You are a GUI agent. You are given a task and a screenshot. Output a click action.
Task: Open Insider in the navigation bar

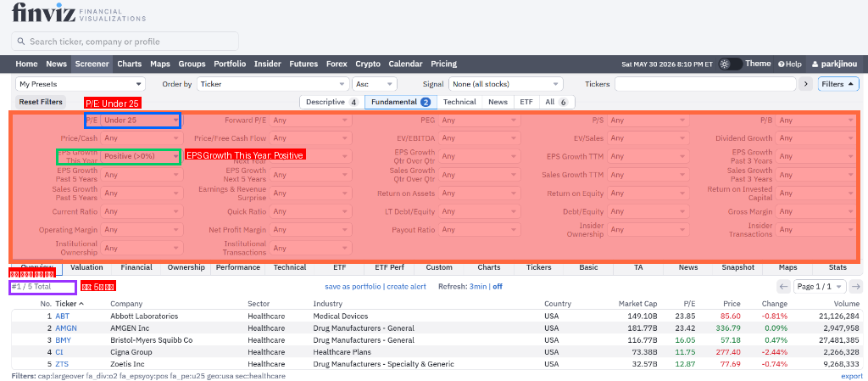[x=267, y=64]
